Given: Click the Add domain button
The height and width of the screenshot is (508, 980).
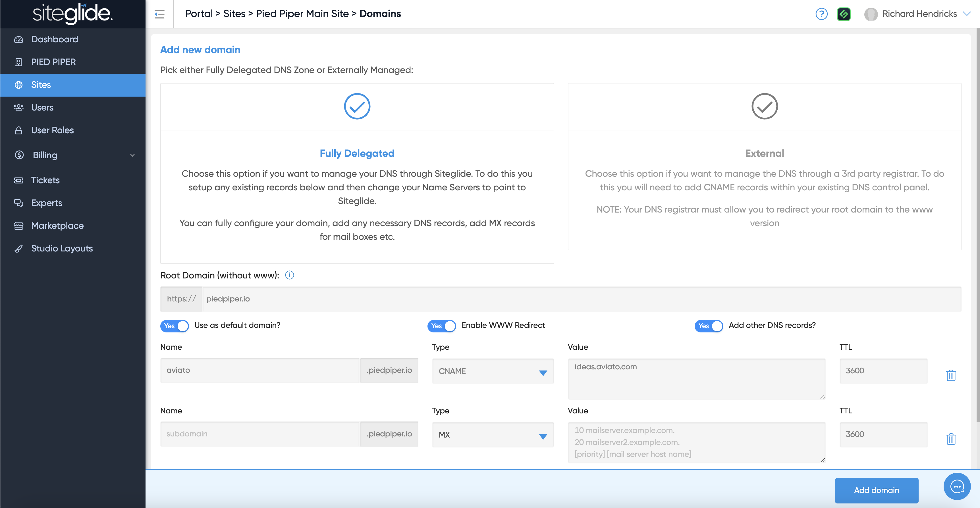Looking at the screenshot, I should tap(876, 490).
